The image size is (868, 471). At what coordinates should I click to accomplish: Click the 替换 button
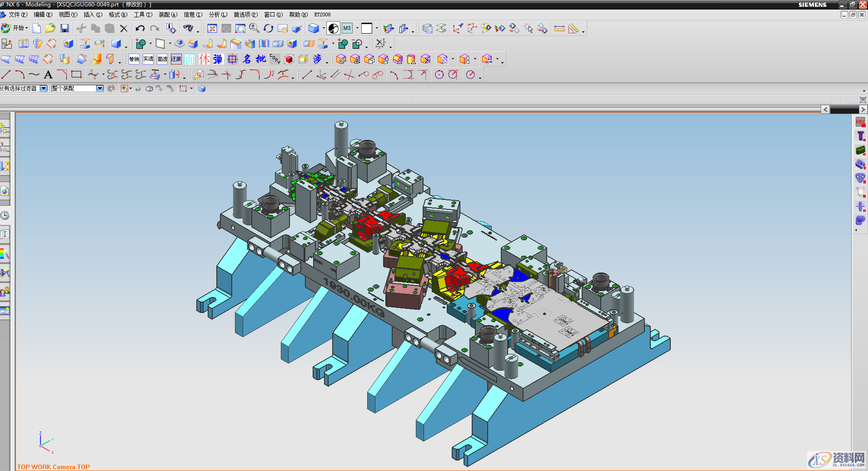tap(134, 59)
